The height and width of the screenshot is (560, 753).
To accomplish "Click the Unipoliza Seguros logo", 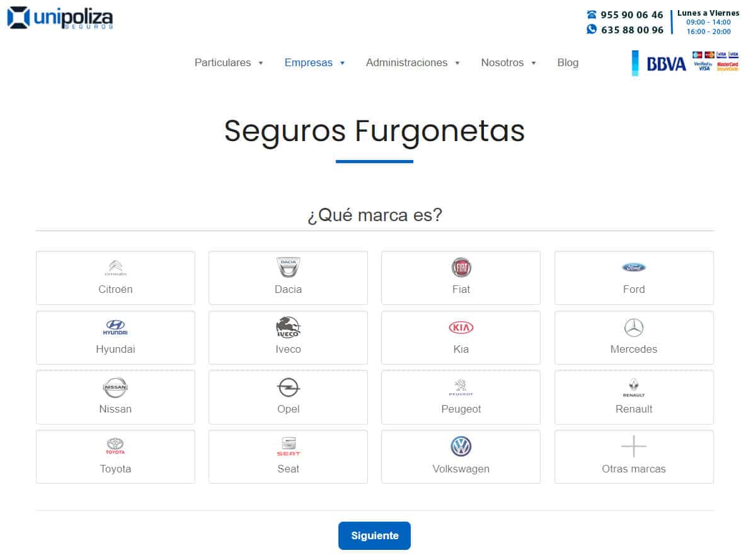I will coord(60,18).
